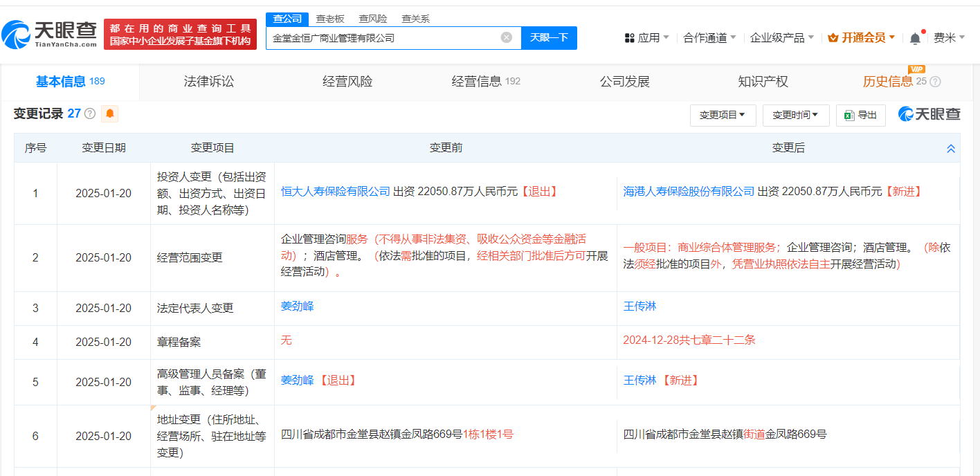
Task: Open the 基本信息 tab
Action: (x=70, y=82)
